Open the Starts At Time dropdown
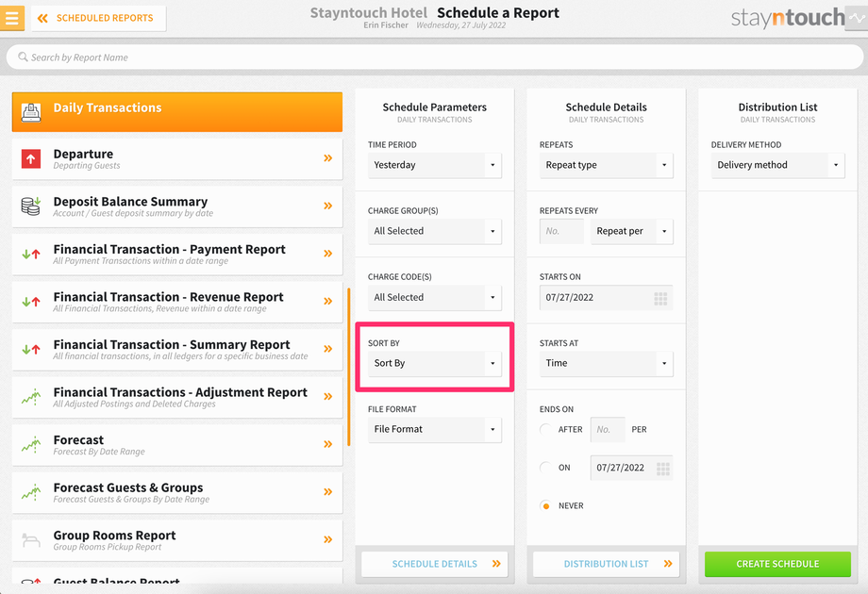This screenshot has height=594, width=868. coord(606,363)
